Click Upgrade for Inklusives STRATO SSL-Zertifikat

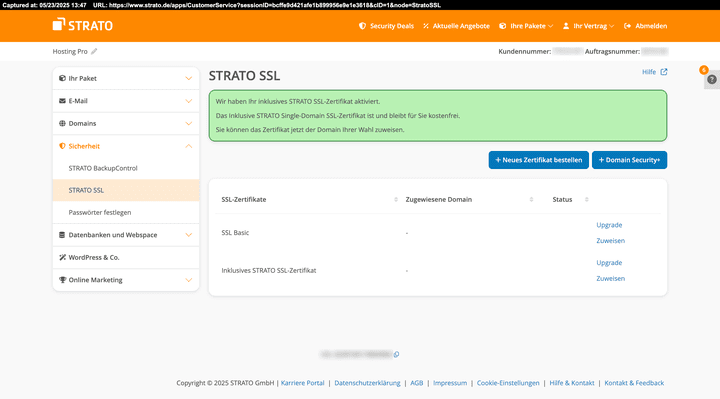[609, 263]
